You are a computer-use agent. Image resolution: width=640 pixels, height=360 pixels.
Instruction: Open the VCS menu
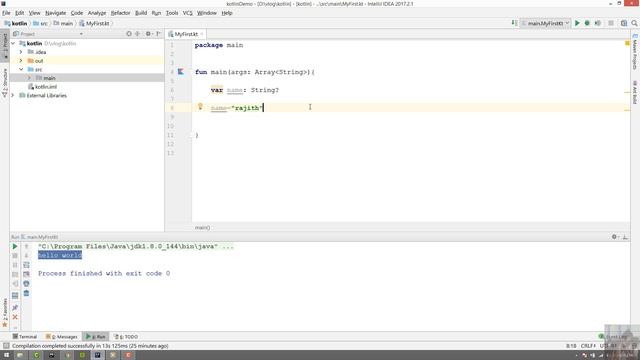[x=187, y=13]
